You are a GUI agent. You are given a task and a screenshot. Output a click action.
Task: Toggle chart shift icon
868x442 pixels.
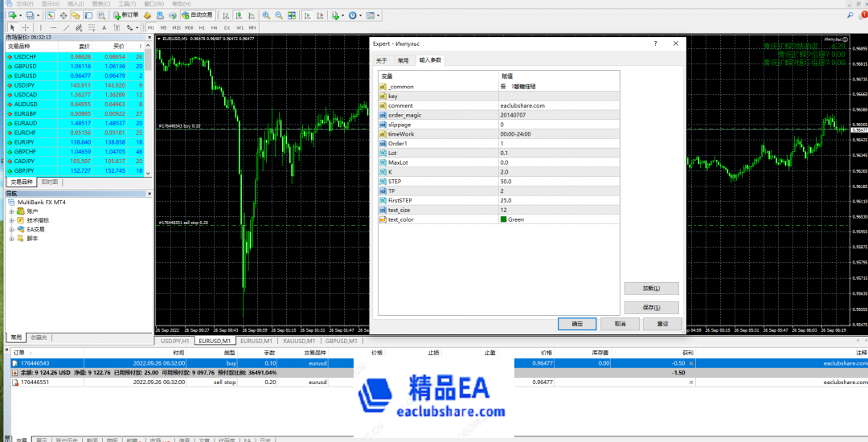[x=321, y=15]
